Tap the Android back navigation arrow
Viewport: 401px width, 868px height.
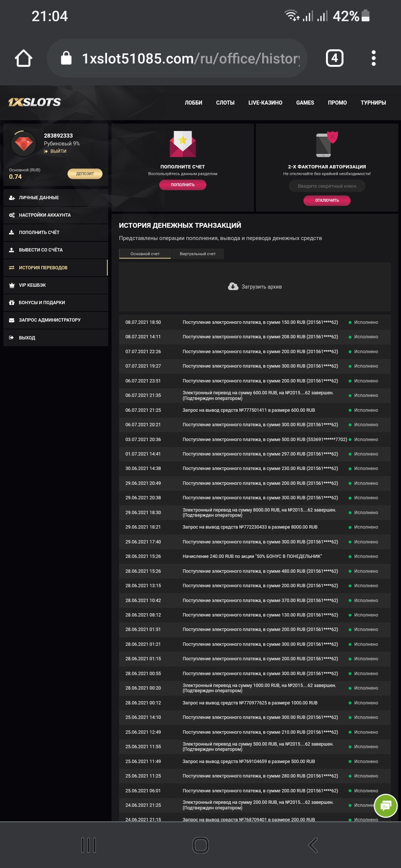(313, 845)
